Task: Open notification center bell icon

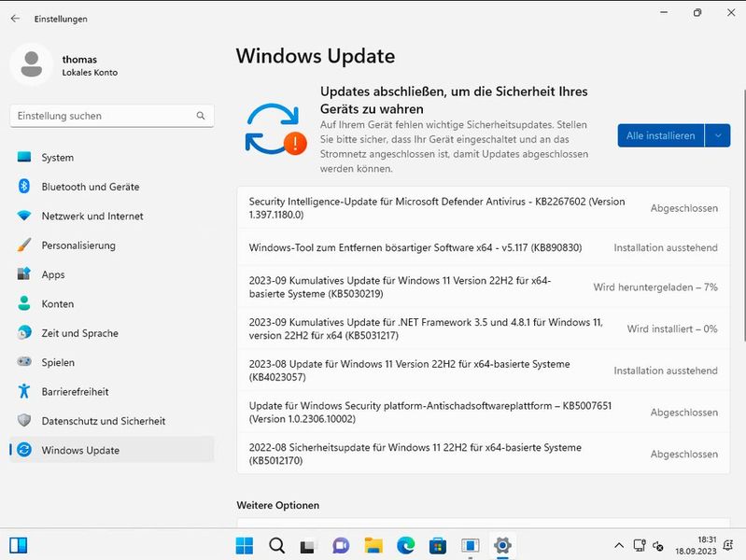Action: (x=728, y=545)
